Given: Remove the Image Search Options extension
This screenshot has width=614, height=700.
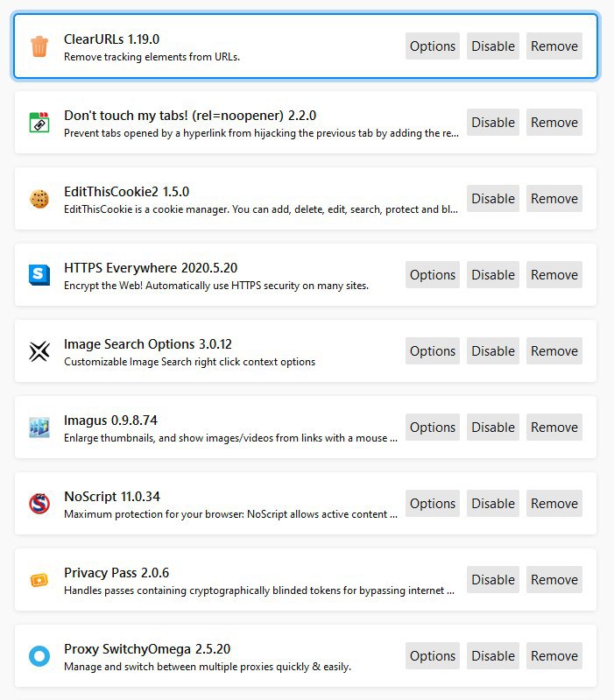Looking at the screenshot, I should (554, 351).
